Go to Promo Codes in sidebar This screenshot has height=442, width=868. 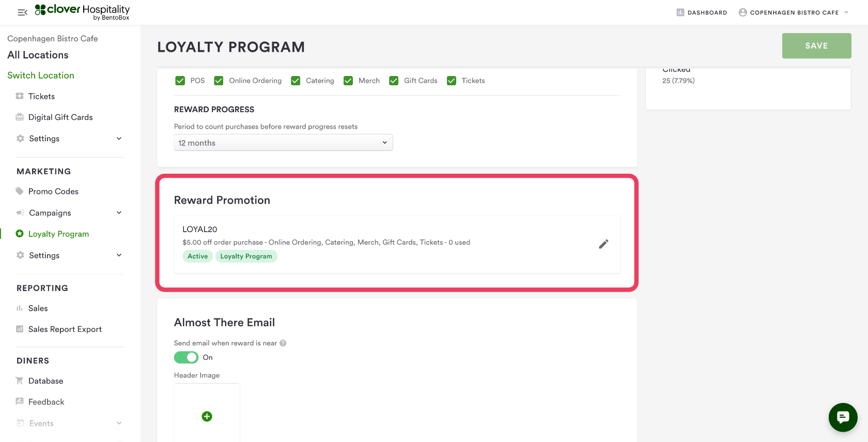tap(53, 191)
